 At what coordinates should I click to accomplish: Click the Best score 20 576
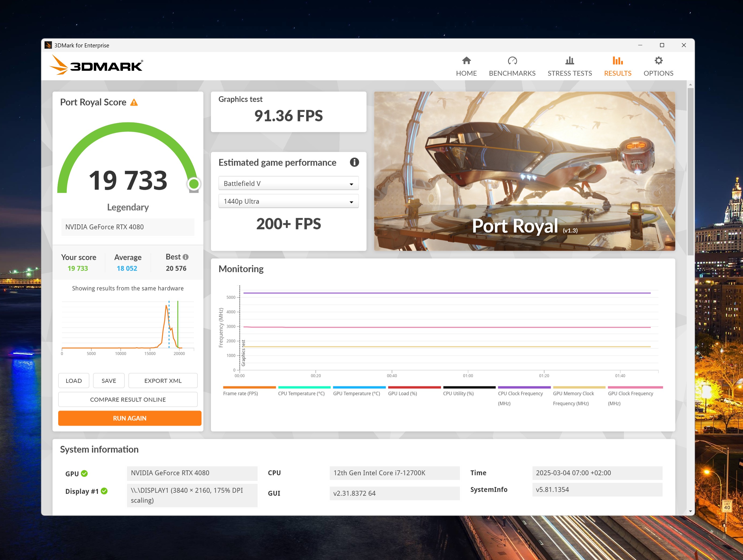(176, 268)
